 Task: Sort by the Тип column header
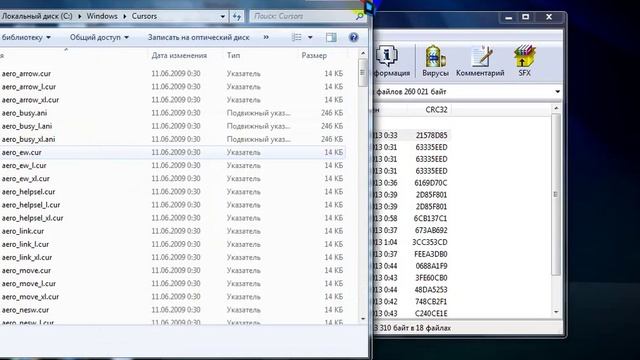pyautogui.click(x=233, y=56)
